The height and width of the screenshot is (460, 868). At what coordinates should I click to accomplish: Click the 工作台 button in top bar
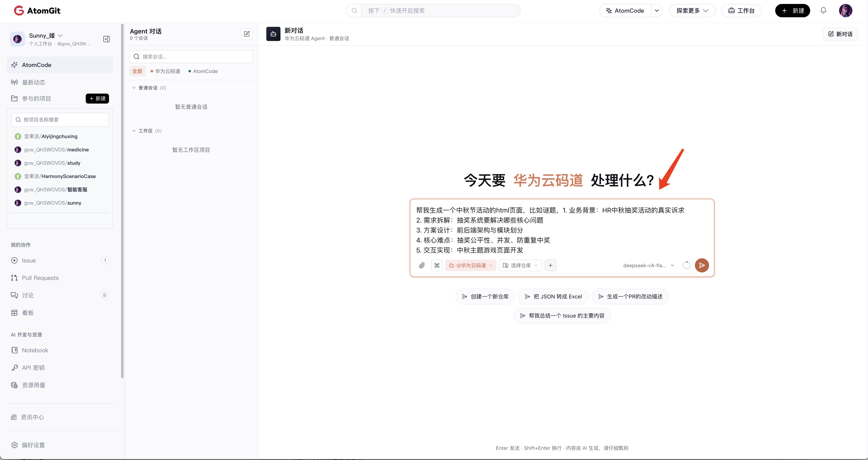741,10
